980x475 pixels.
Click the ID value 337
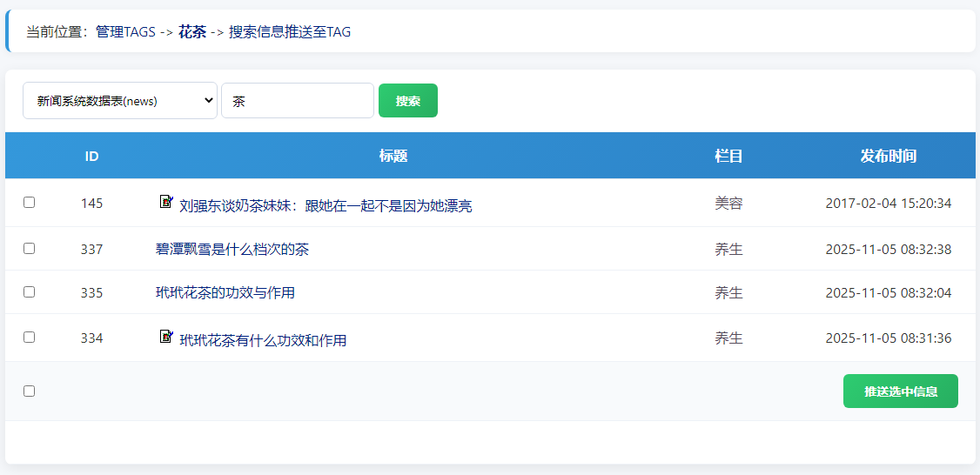[x=92, y=250]
